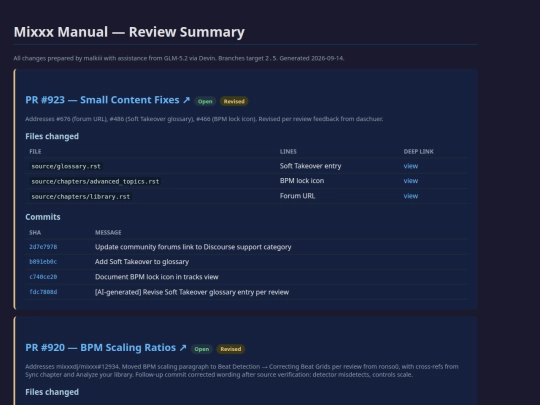This screenshot has width=540, height=405.
Task: Open PR #923 Small Content Fixes link
Action: pyautogui.click(x=107, y=100)
